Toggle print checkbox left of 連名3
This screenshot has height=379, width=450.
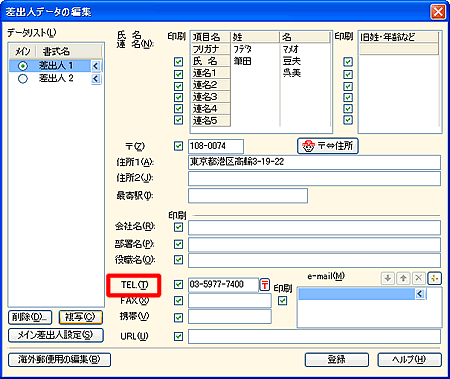[178, 97]
